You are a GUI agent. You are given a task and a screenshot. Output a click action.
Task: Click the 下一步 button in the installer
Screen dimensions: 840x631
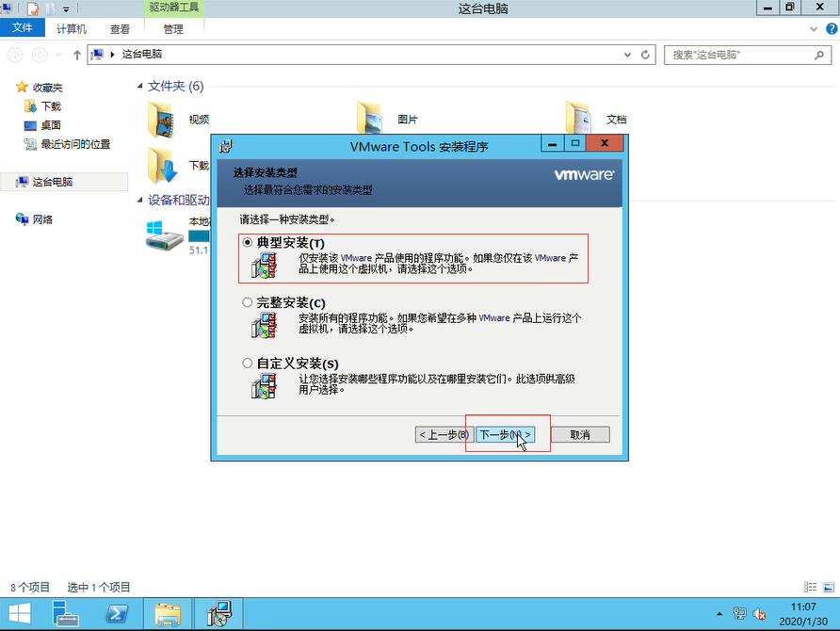506,434
